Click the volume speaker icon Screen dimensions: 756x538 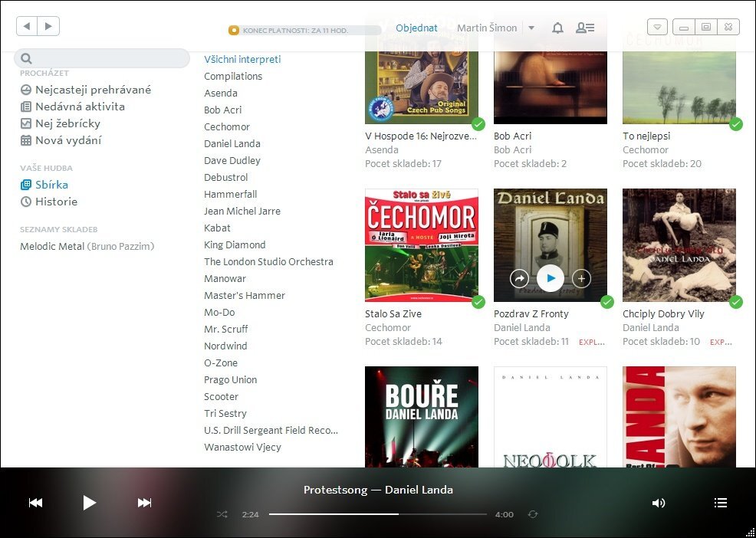pyautogui.click(x=658, y=503)
